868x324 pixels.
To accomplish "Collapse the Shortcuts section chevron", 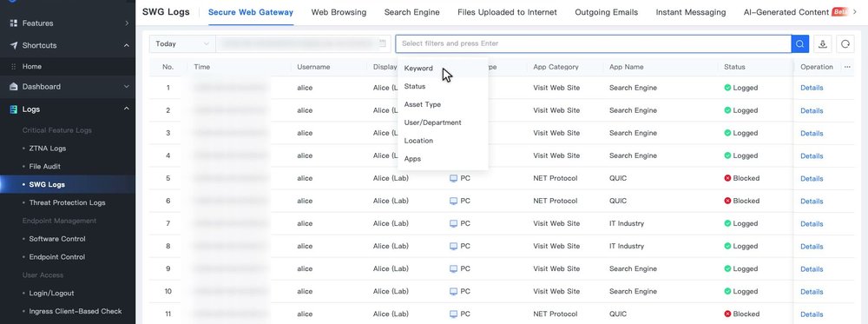I will tap(127, 45).
